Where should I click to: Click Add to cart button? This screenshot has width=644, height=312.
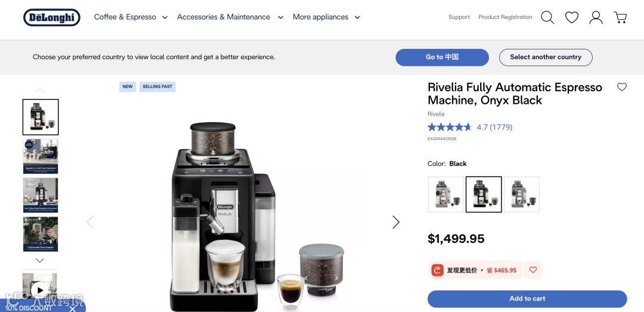point(527,299)
